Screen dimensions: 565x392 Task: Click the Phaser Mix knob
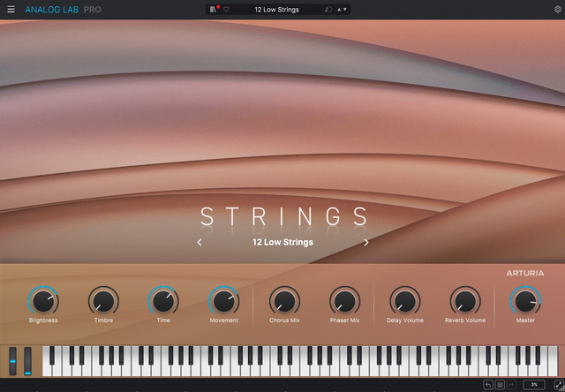click(x=344, y=301)
